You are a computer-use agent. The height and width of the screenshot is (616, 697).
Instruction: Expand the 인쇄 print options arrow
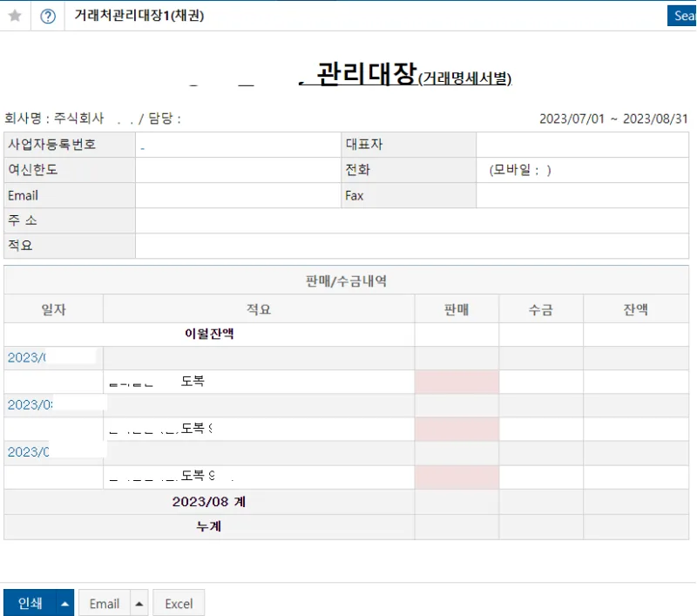click(64, 603)
